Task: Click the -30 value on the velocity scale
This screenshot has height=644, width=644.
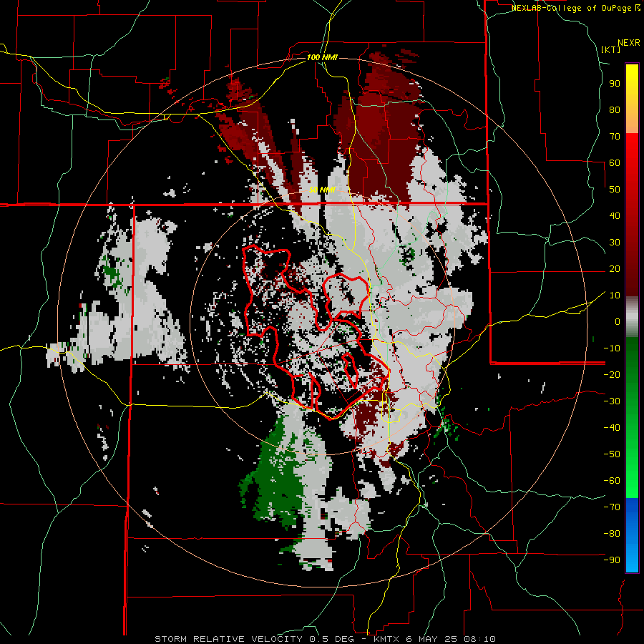Action: 612,401
